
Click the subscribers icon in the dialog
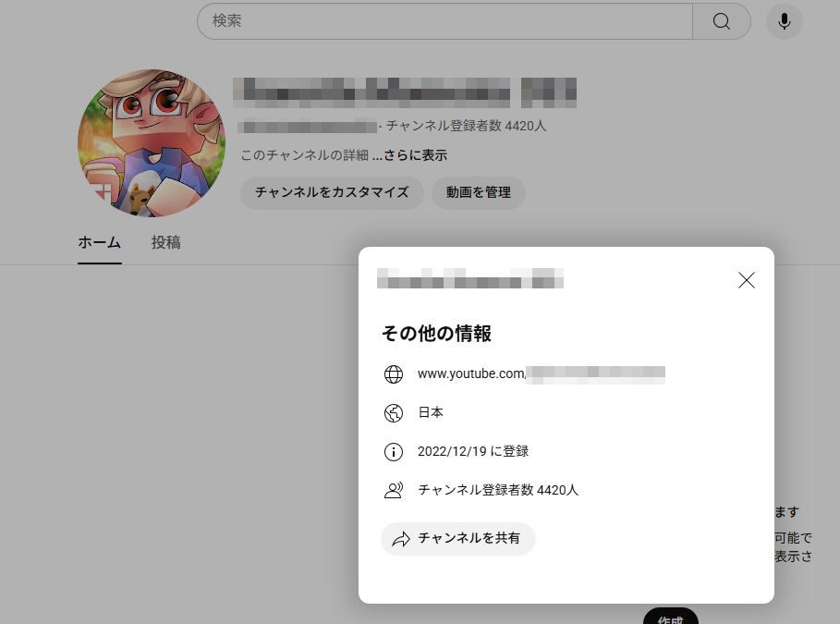click(394, 491)
